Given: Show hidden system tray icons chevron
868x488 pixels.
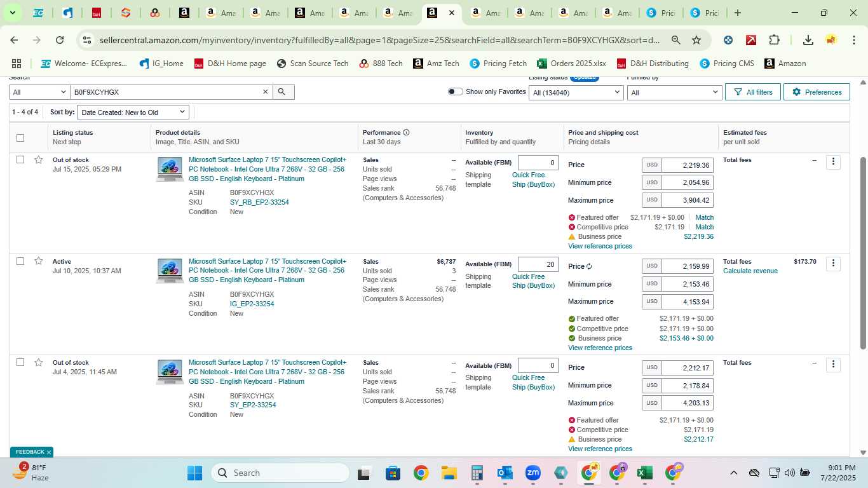Looking at the screenshot, I should (x=733, y=473).
